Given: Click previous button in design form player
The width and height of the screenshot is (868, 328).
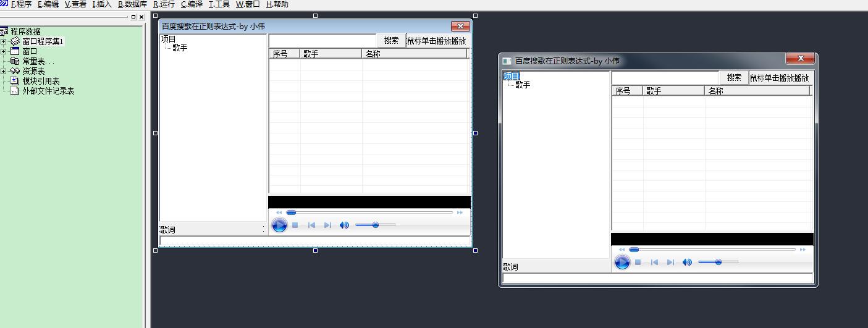Looking at the screenshot, I should 311,225.
